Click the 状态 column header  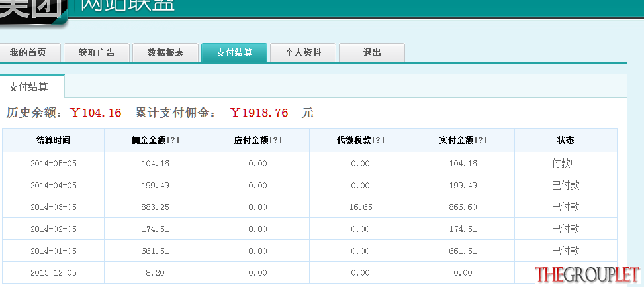click(x=565, y=140)
